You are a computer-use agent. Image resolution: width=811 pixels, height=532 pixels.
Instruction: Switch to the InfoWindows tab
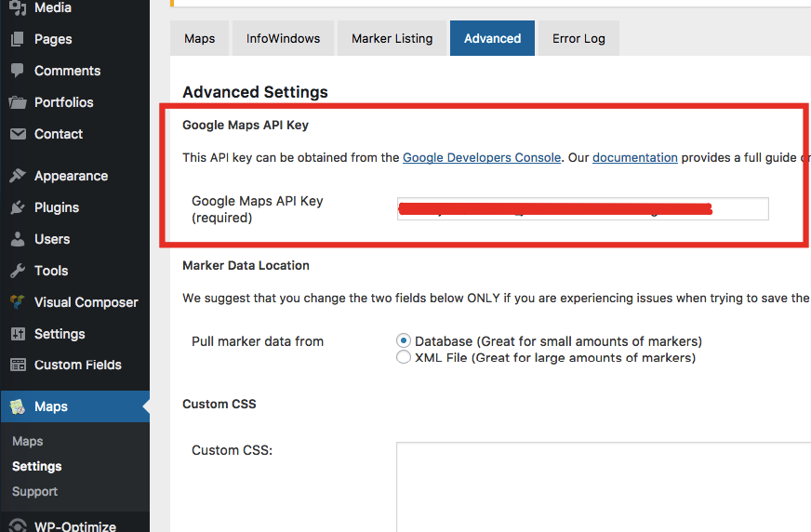283,38
